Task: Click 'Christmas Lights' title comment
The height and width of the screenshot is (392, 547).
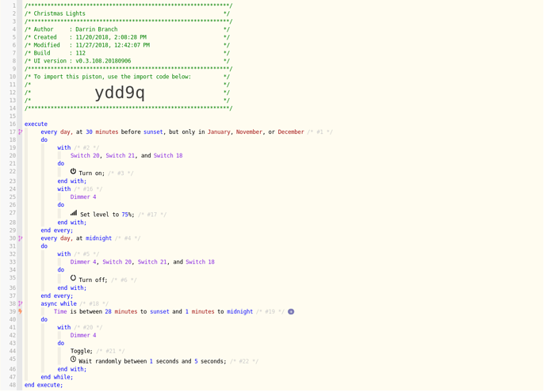Action: pos(59,13)
